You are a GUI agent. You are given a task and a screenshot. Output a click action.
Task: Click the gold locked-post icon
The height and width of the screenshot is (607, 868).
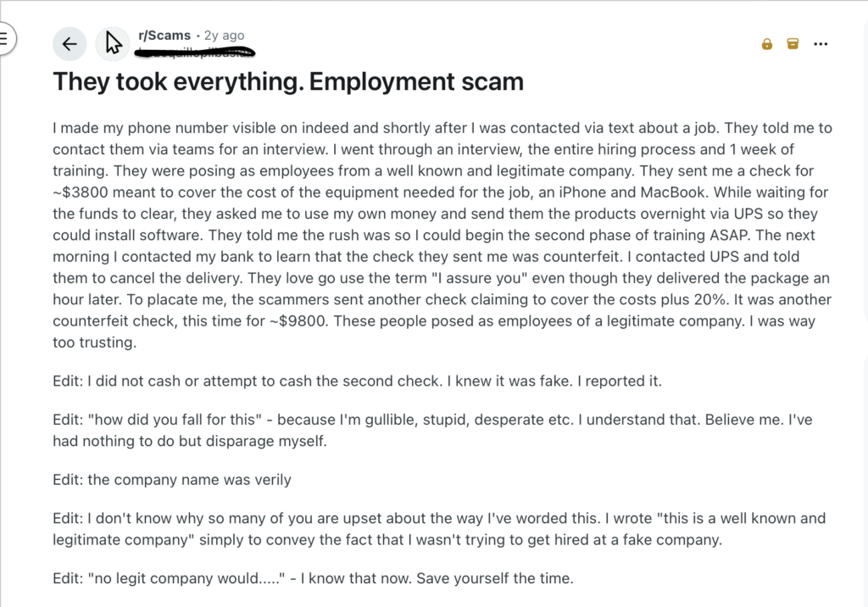(767, 44)
